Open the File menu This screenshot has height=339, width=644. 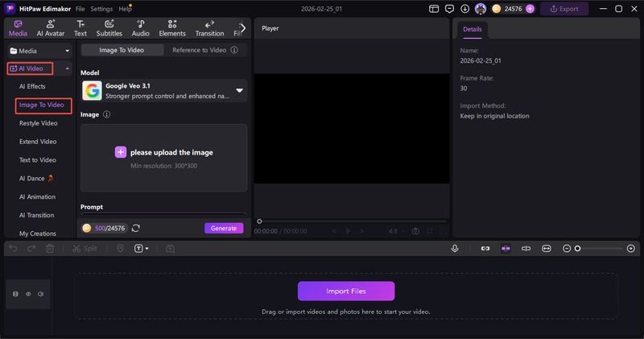click(80, 9)
